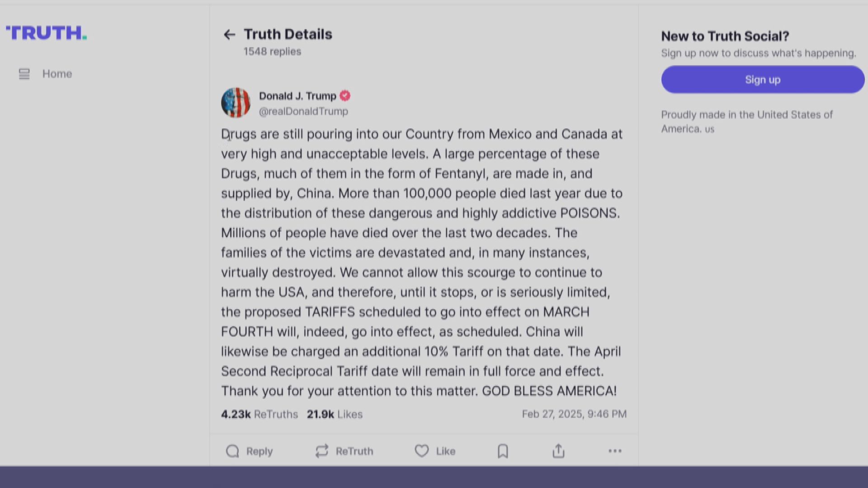Click the Feb 27, 2025 timestamp
868x488 pixels.
click(x=574, y=414)
